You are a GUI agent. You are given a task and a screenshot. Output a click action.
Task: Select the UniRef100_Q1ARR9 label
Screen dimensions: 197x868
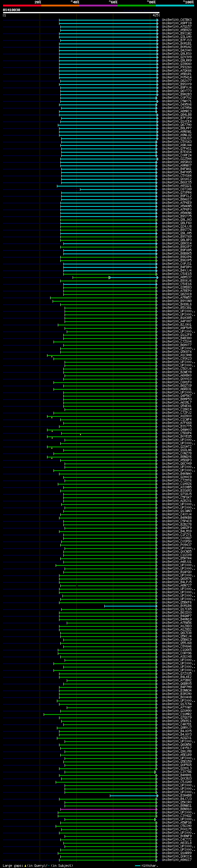[x=176, y=853]
